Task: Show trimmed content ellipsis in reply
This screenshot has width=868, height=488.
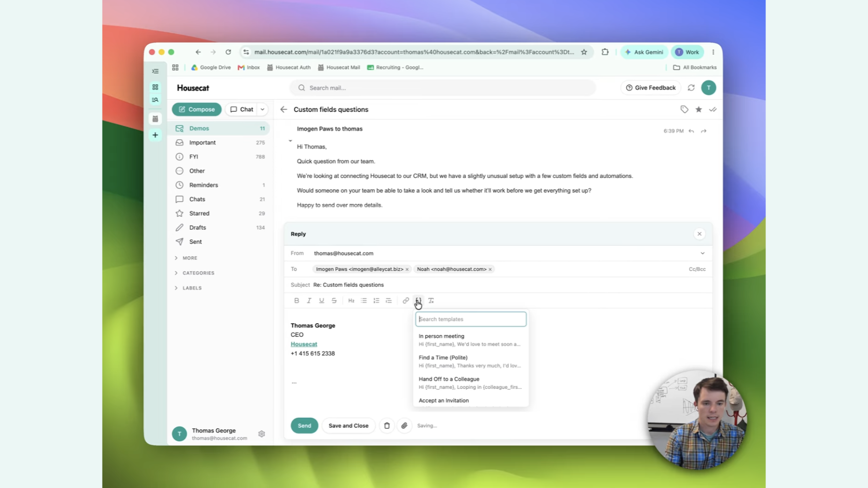Action: pyautogui.click(x=294, y=383)
